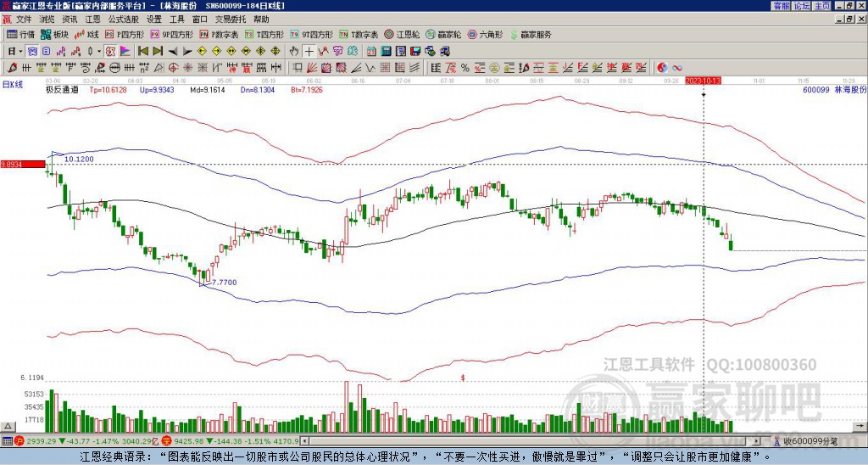868x465 pixels.
Task: Expand the candlestick style dropdown arrow
Action: pyautogui.click(x=99, y=51)
